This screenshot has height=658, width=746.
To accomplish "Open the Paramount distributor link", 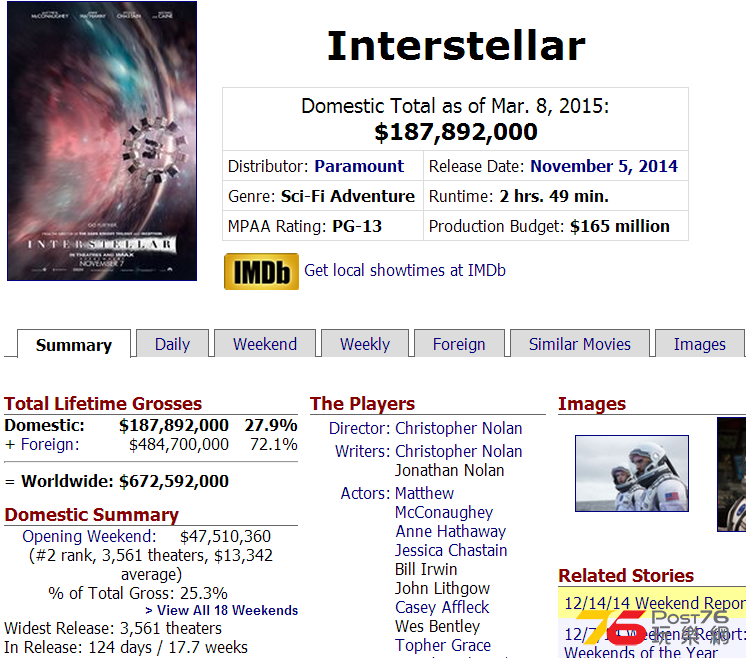I will (359, 166).
